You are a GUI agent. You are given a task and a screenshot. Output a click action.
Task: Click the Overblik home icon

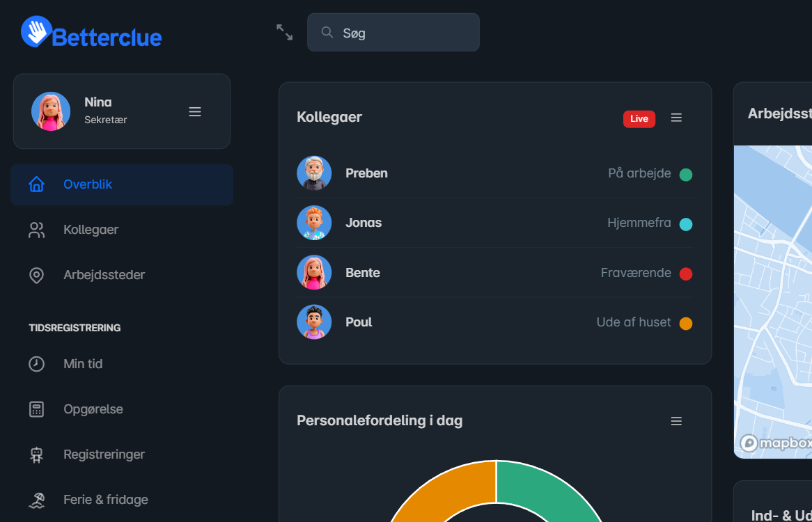tap(36, 184)
